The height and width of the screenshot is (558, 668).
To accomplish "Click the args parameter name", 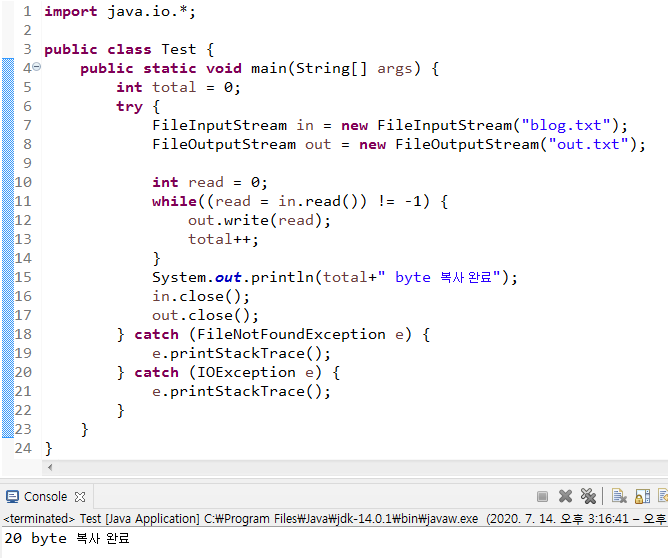I will (394, 69).
